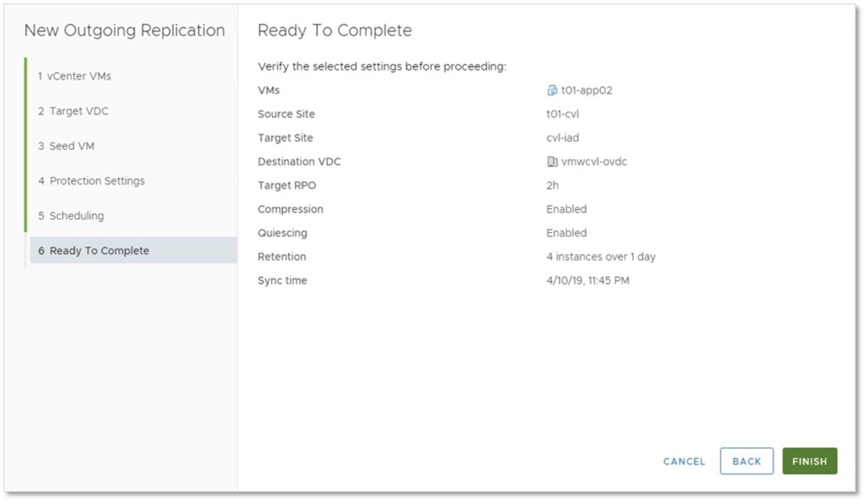
Task: Click the Target Site value cvl-iad
Action: (x=563, y=138)
